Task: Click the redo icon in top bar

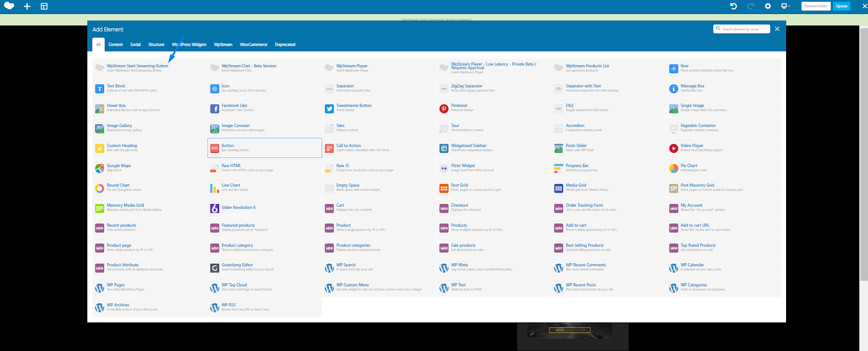Action: 751,6
